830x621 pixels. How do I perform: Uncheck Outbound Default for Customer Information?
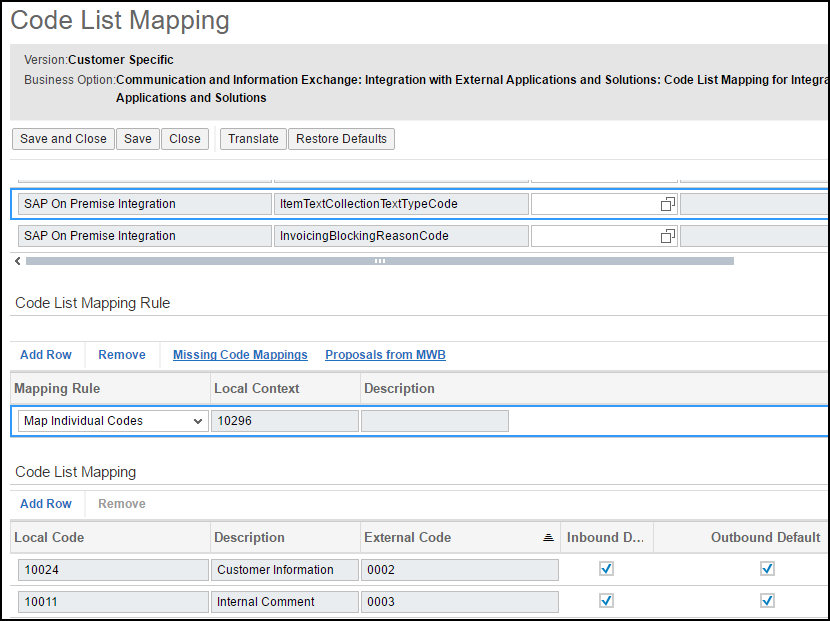pyautogui.click(x=767, y=569)
